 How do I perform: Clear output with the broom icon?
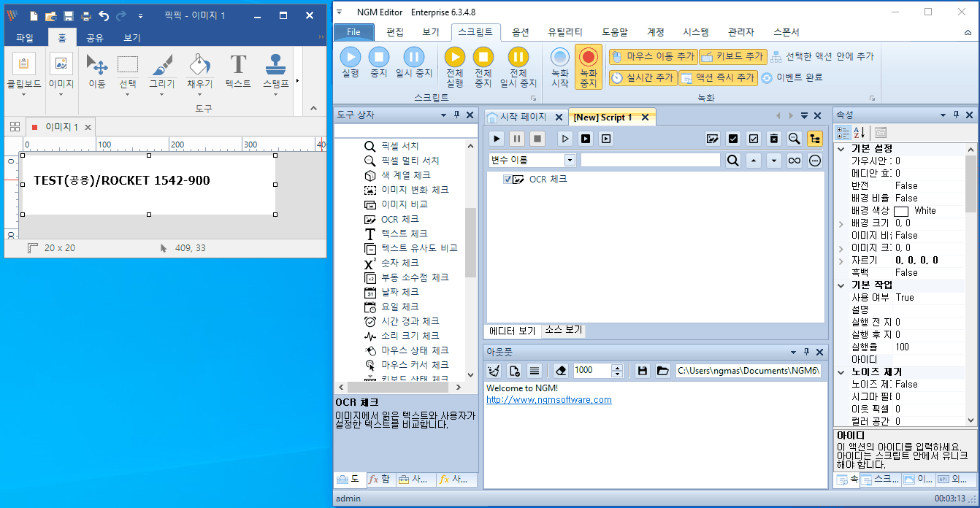(x=494, y=370)
